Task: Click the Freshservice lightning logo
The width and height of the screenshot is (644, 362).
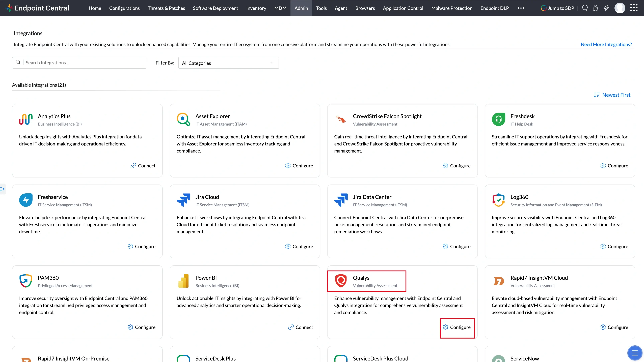Action: pyautogui.click(x=26, y=200)
